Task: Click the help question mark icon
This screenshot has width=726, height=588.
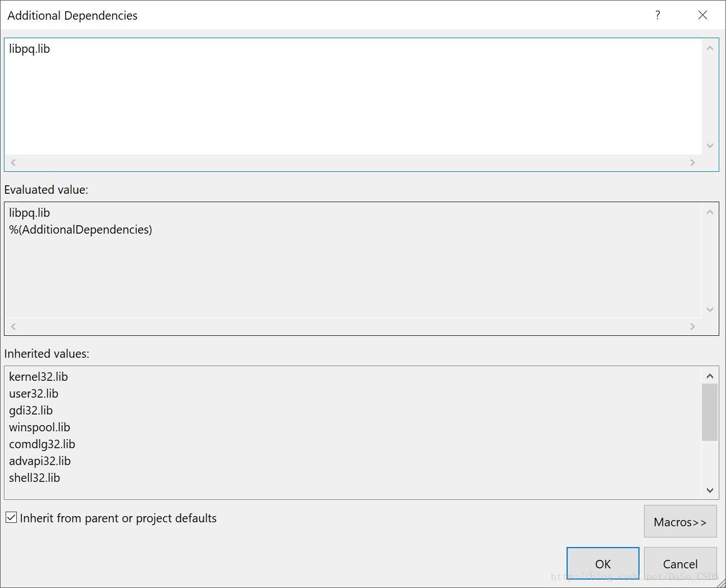Action: click(x=657, y=15)
